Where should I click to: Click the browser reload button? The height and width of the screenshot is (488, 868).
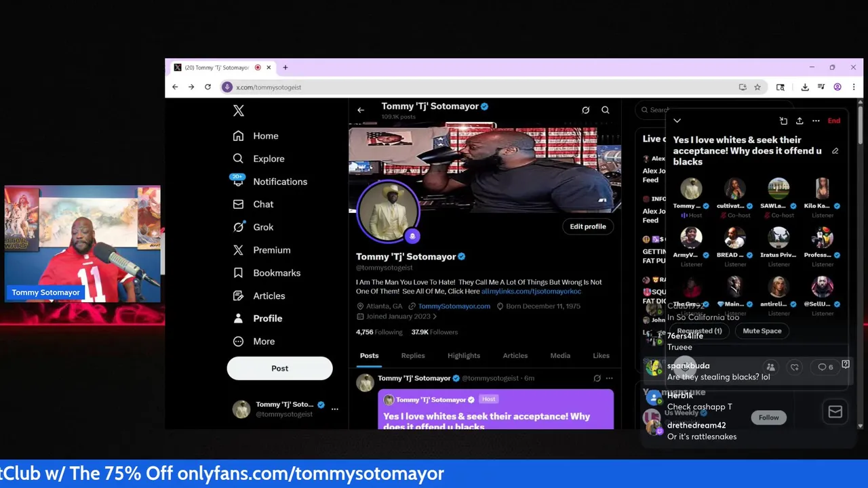point(208,87)
